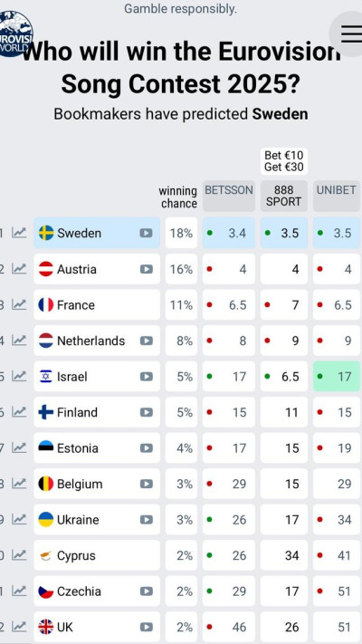Select the Cyprus country row
Screen dimensions: 362x644
coord(97,555)
